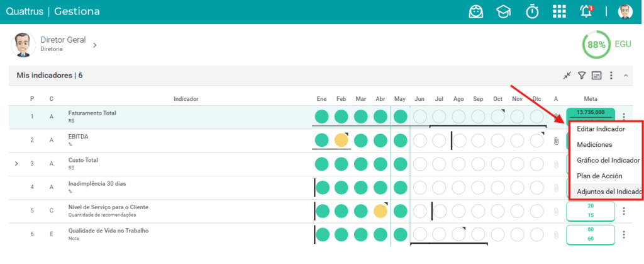644x264 pixels.
Task: Click the support agent face icon
Action: 475,11
